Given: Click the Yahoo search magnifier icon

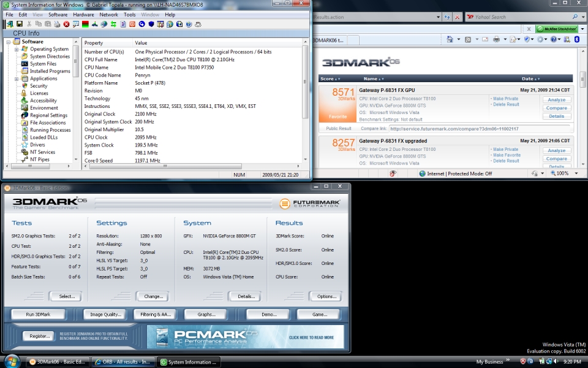Looking at the screenshot, I should 575,17.
